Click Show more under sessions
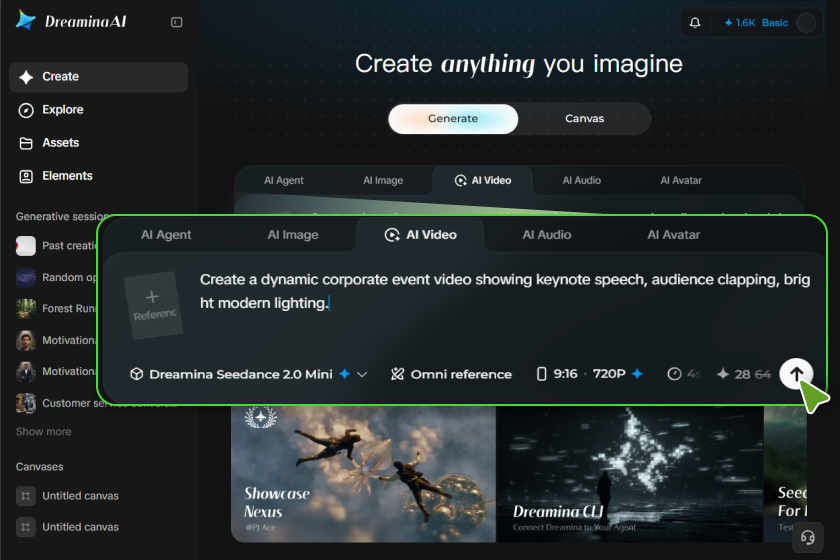This screenshot has height=560, width=840. pos(43,431)
